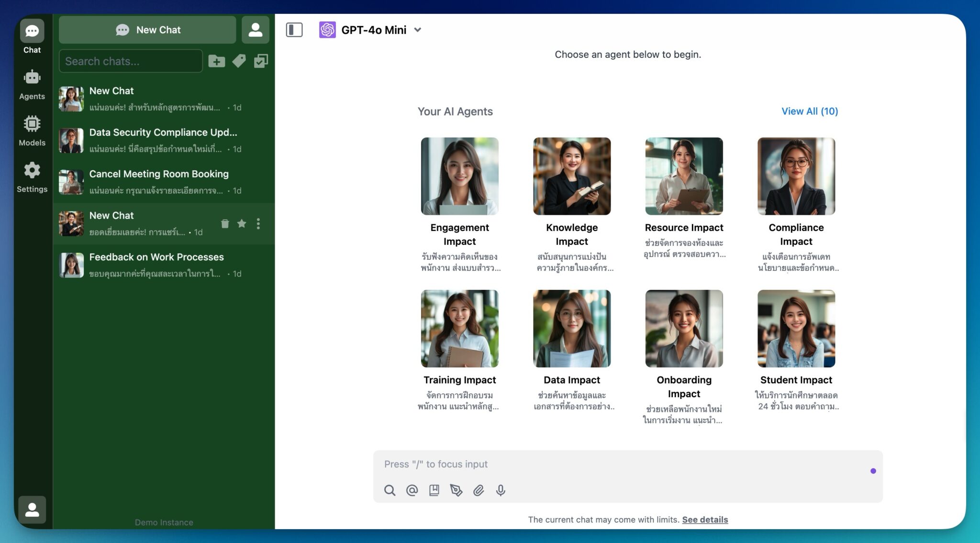The image size is (980, 543).
Task: Select multiple chats via the checkmark icon
Action: coord(261,61)
